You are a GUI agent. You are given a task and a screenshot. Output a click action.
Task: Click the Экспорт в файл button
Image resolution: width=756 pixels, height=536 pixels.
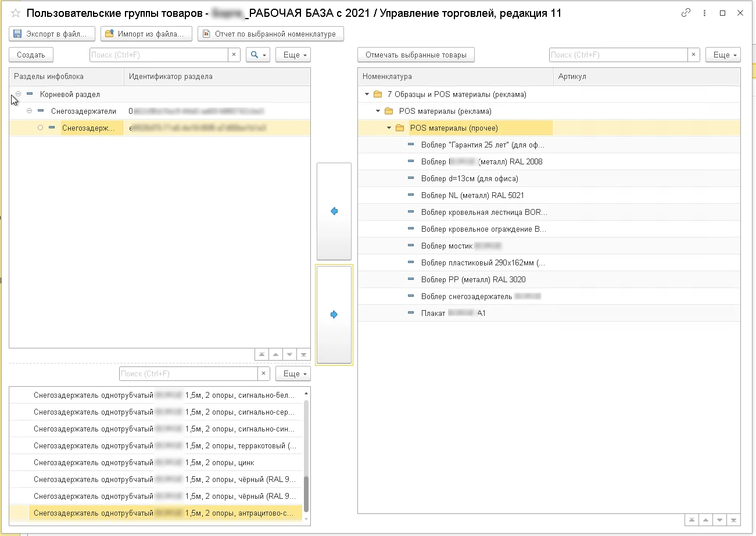[x=52, y=34]
